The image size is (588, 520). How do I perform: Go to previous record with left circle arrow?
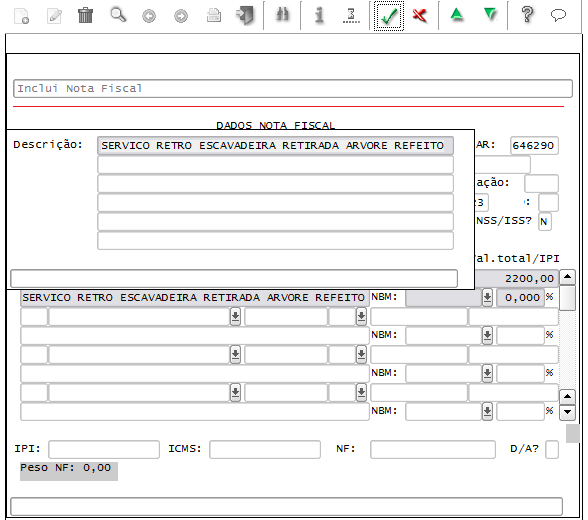149,16
